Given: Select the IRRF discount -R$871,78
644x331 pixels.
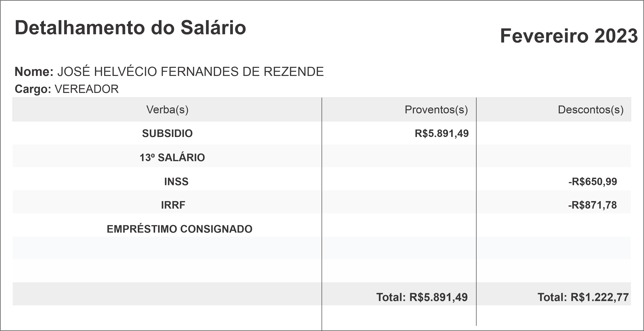Looking at the screenshot, I should pos(592,205).
